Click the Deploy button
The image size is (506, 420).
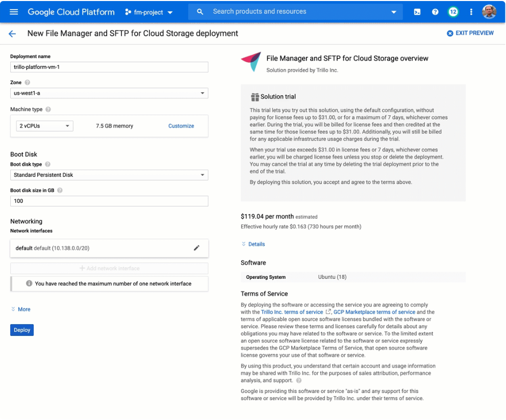click(x=22, y=330)
